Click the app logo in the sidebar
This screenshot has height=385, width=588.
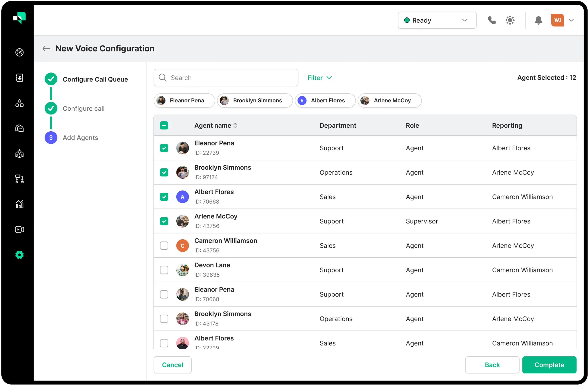pyautogui.click(x=19, y=18)
